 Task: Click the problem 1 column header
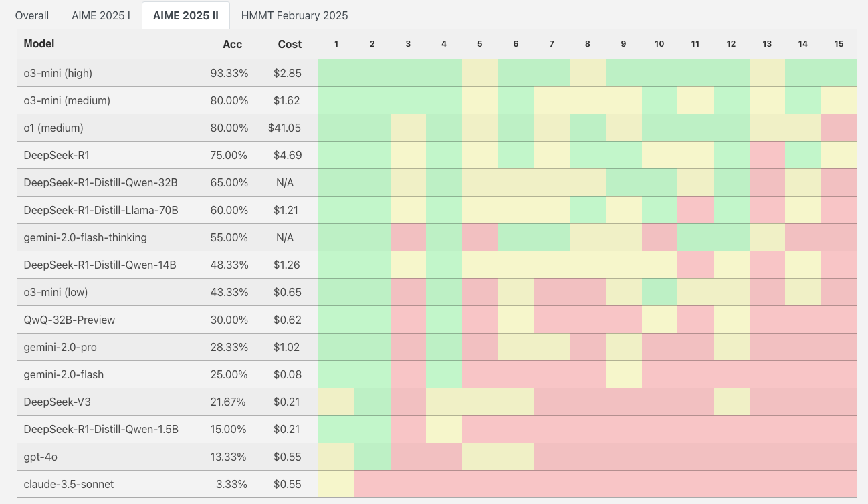coord(336,44)
